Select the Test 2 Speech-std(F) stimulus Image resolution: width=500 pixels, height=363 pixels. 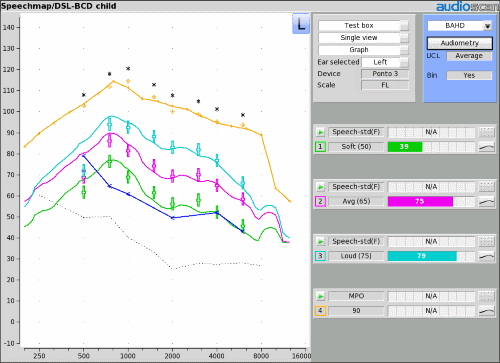coord(356,187)
